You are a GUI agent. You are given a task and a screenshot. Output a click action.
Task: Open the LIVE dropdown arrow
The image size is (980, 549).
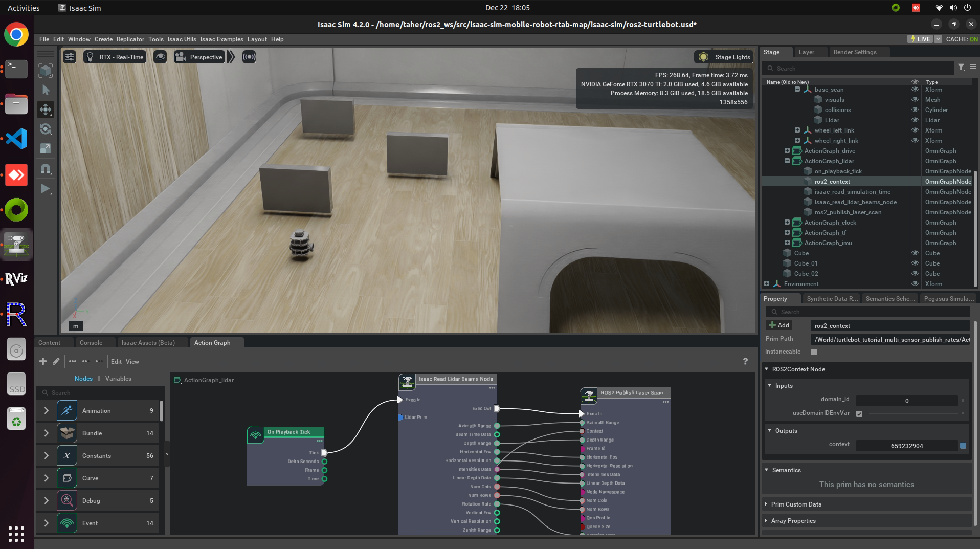938,39
